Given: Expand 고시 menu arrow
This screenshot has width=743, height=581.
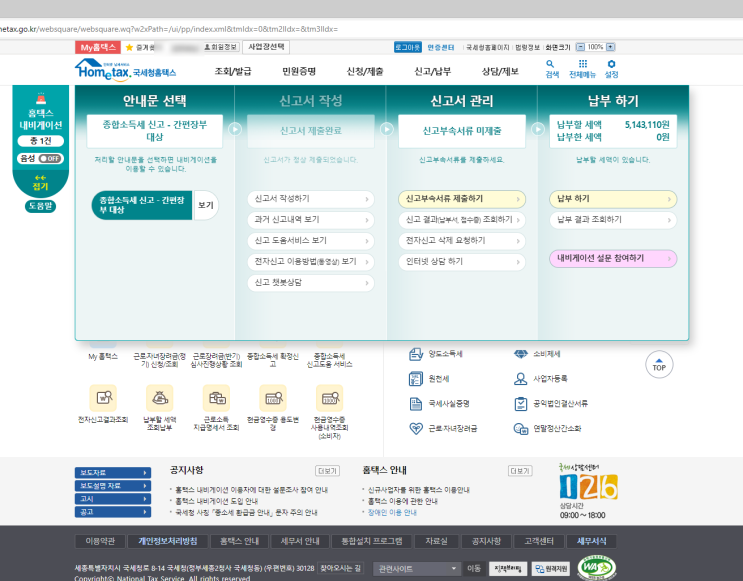Looking at the screenshot, I should [145, 499].
